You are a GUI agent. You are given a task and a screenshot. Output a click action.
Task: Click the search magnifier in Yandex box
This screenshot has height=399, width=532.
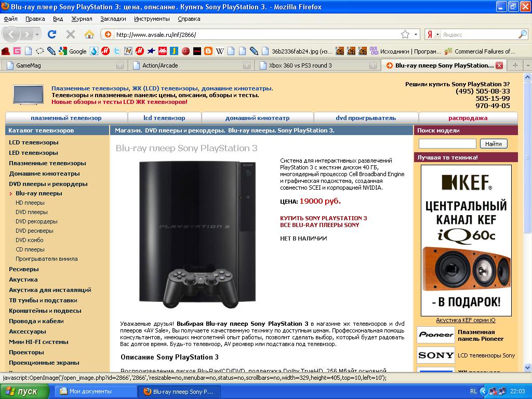click(522, 35)
